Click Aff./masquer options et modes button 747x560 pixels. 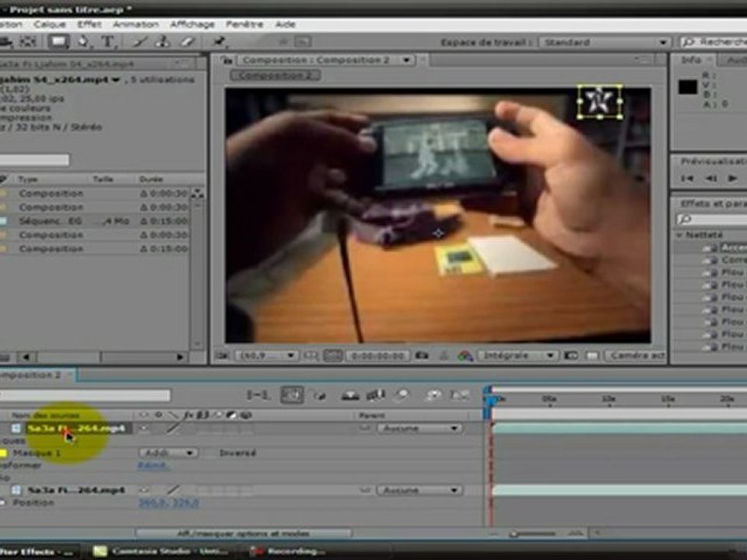(x=244, y=534)
